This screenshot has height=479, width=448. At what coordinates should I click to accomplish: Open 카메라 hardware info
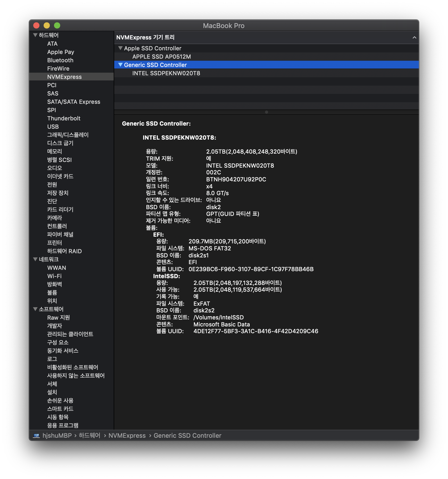(55, 218)
